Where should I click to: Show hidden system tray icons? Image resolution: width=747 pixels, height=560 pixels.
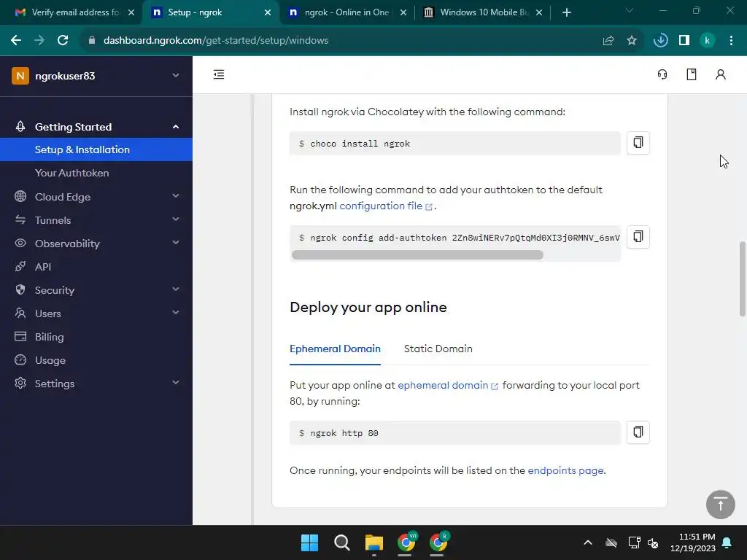click(588, 542)
